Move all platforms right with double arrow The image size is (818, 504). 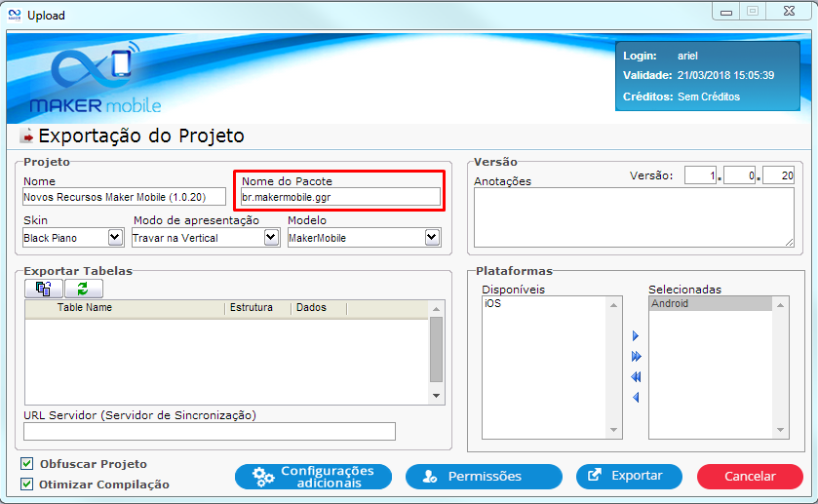click(x=636, y=357)
